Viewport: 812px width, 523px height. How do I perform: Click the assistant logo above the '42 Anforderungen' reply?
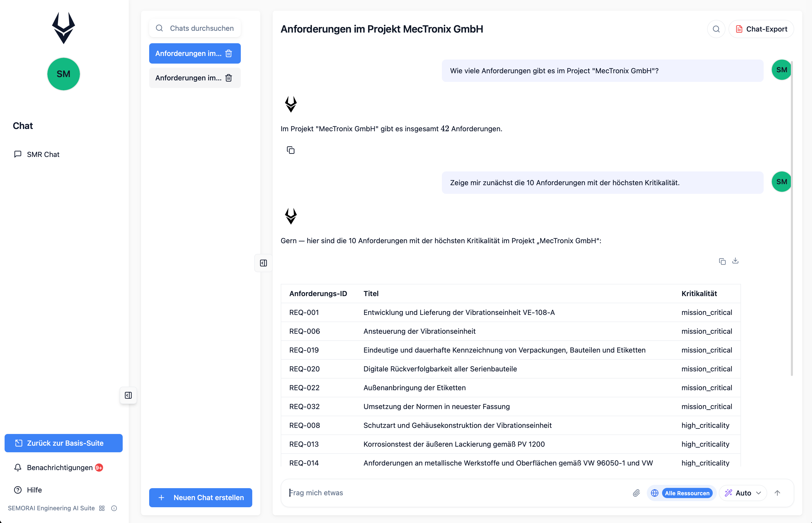pos(291,104)
